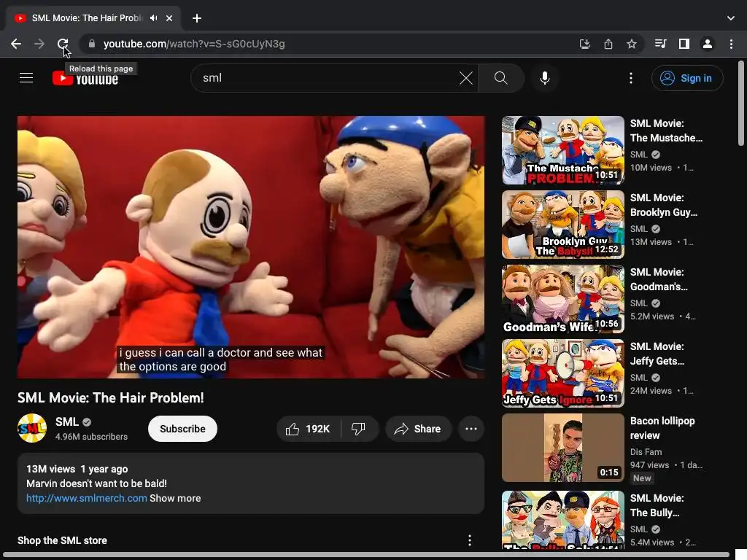Like the video with thumbs up
Screen dimensions: 747x560
(x=309, y=429)
